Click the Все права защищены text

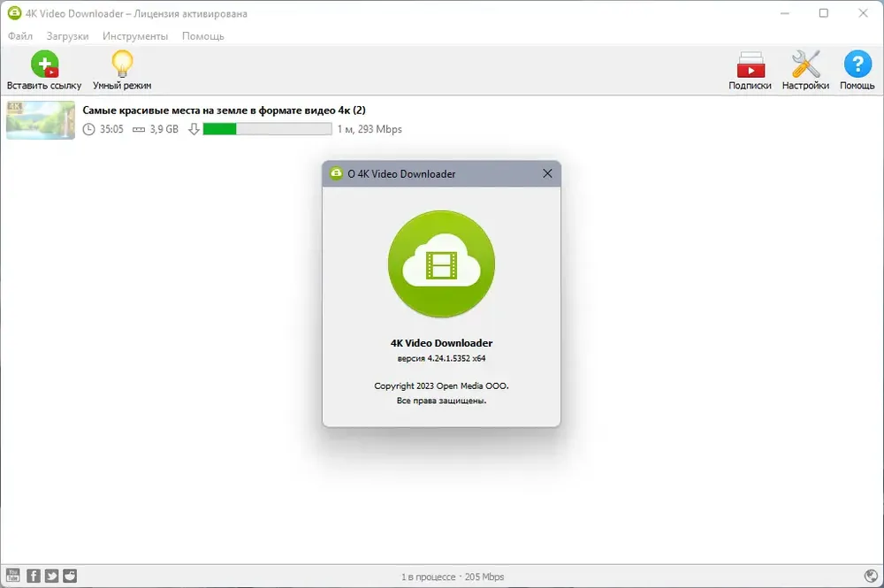(x=441, y=401)
